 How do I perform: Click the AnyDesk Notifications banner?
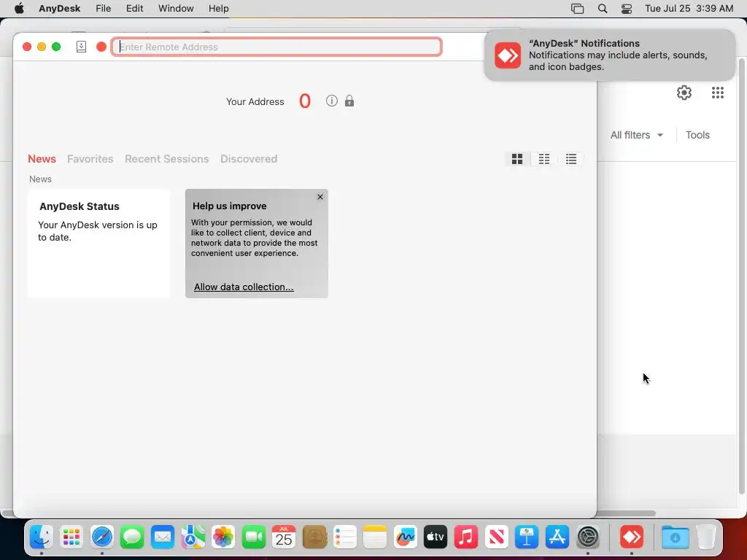coord(610,55)
